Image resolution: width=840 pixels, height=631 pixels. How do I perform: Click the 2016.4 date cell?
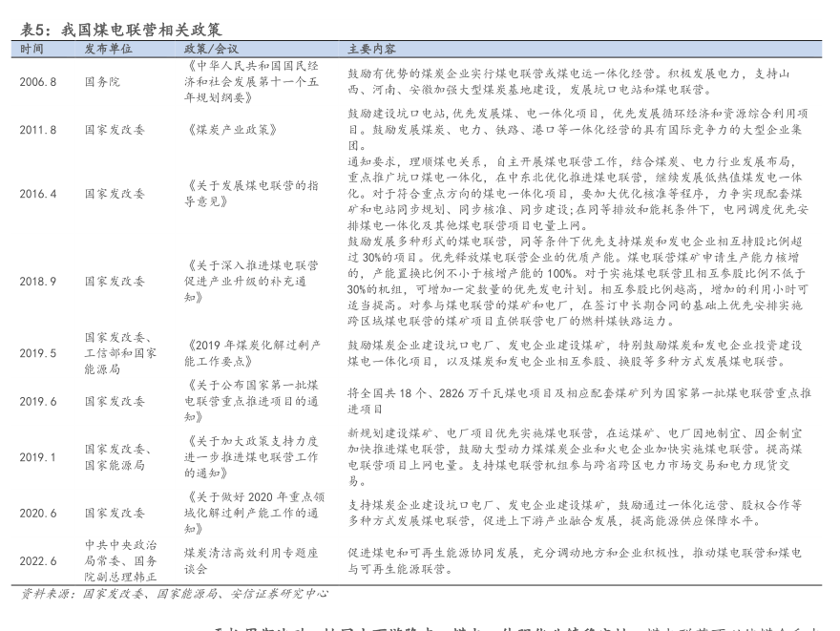[x=38, y=193]
